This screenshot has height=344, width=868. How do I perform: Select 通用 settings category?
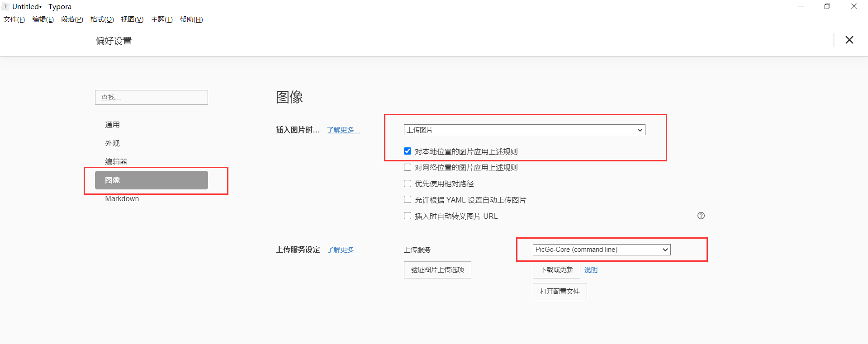pyautogui.click(x=152, y=125)
